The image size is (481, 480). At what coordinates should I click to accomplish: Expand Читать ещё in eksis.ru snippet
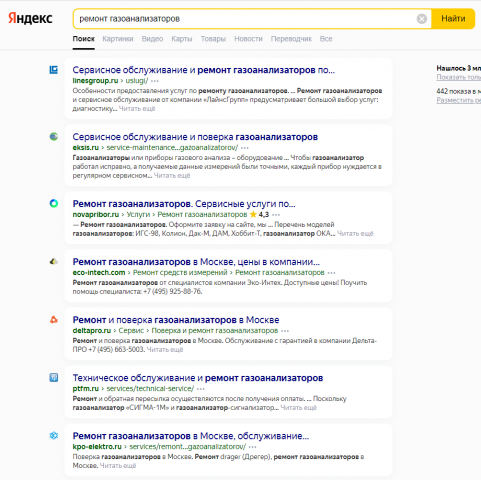[x=172, y=176]
